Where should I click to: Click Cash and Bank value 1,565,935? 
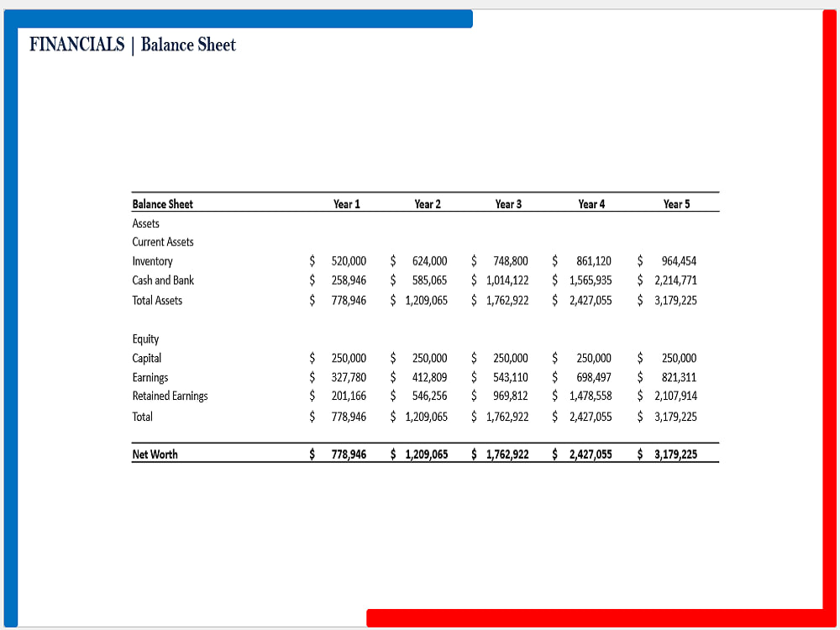[x=591, y=281]
